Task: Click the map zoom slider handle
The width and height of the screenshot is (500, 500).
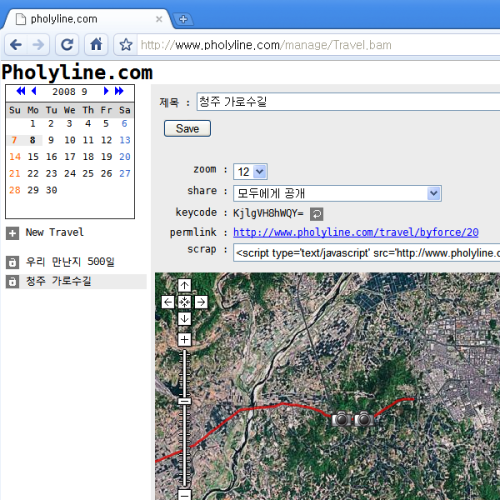Action: coord(184,401)
